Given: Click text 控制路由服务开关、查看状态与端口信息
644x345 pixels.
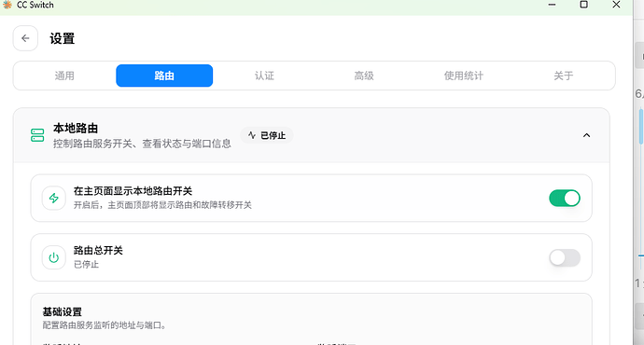Looking at the screenshot, I should (x=142, y=144).
